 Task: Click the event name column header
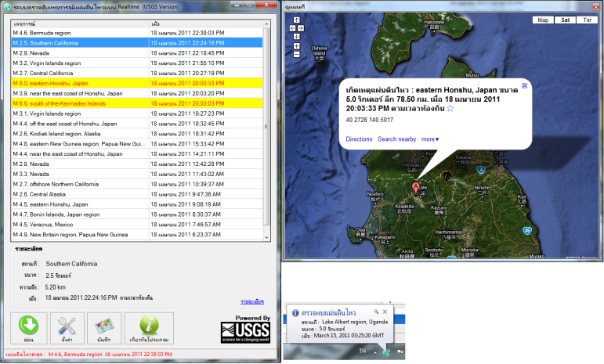(80, 23)
